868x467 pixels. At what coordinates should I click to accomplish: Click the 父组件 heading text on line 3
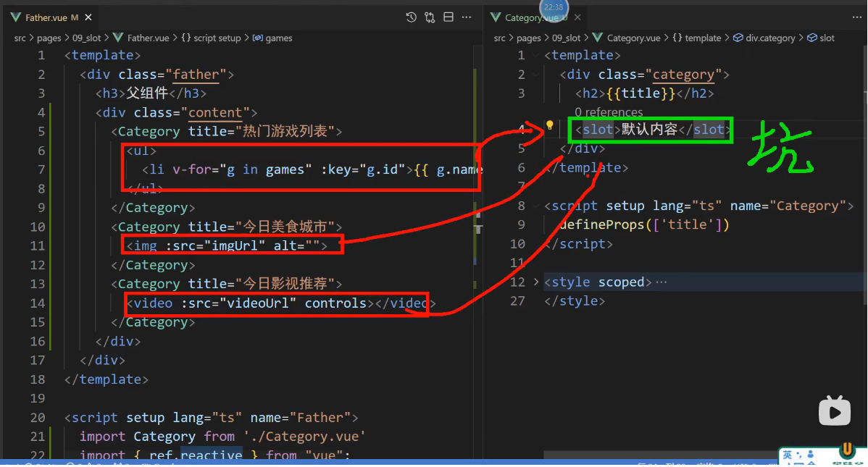coord(147,93)
